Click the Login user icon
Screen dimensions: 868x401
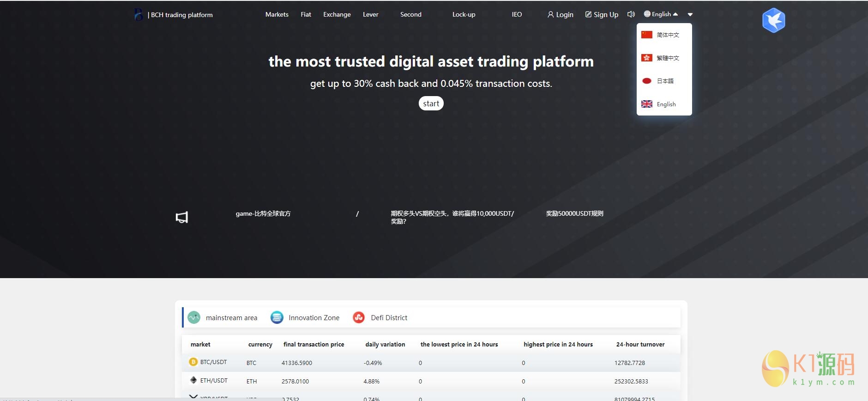coord(550,14)
